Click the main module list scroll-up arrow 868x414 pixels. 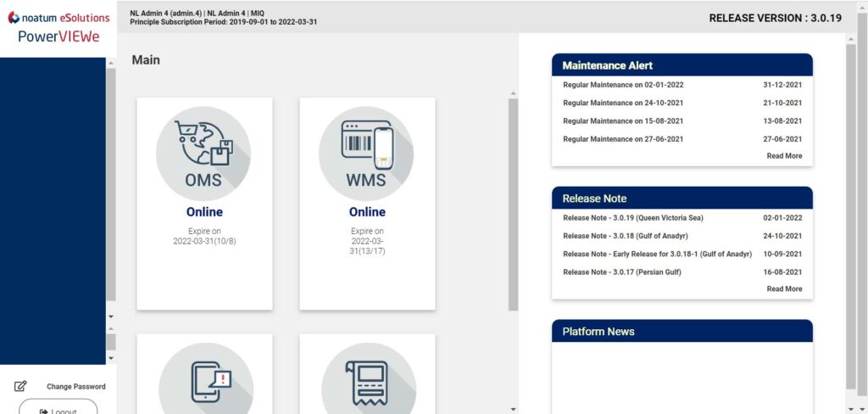pyautogui.click(x=513, y=92)
